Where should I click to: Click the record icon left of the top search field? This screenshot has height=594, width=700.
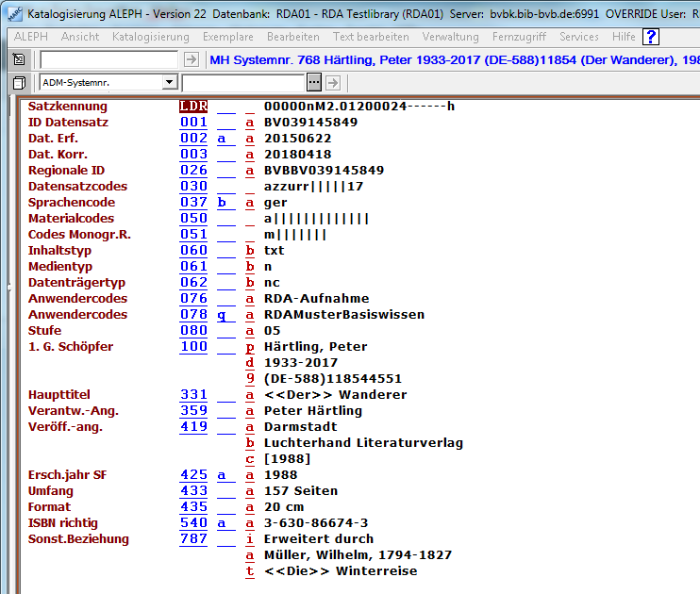point(20,59)
